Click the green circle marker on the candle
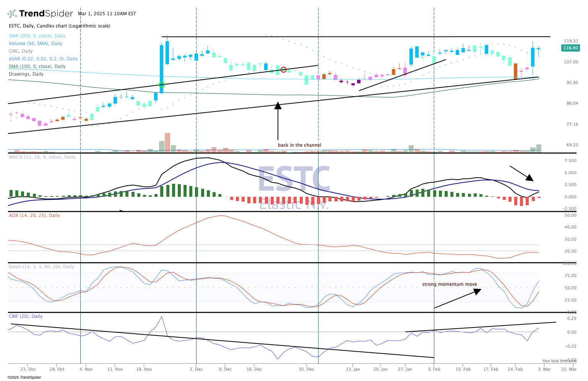 [x=161, y=84]
